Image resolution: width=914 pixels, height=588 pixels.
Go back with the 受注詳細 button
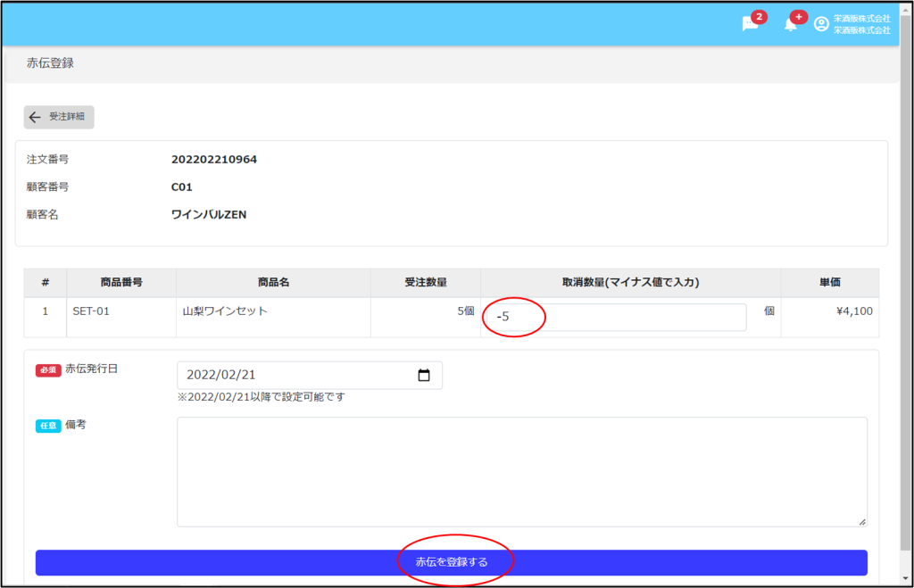pos(59,117)
